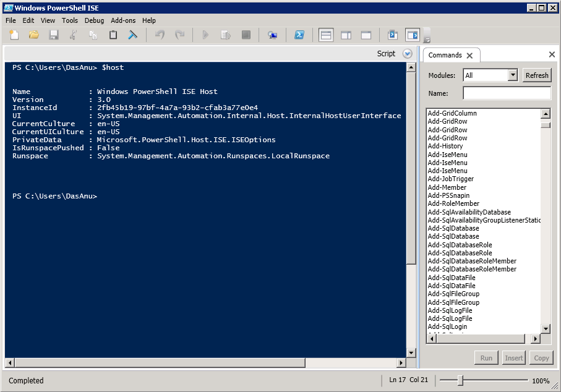Clear the console pane with toolbar icon
This screenshot has width=561, height=392.
coord(133,35)
